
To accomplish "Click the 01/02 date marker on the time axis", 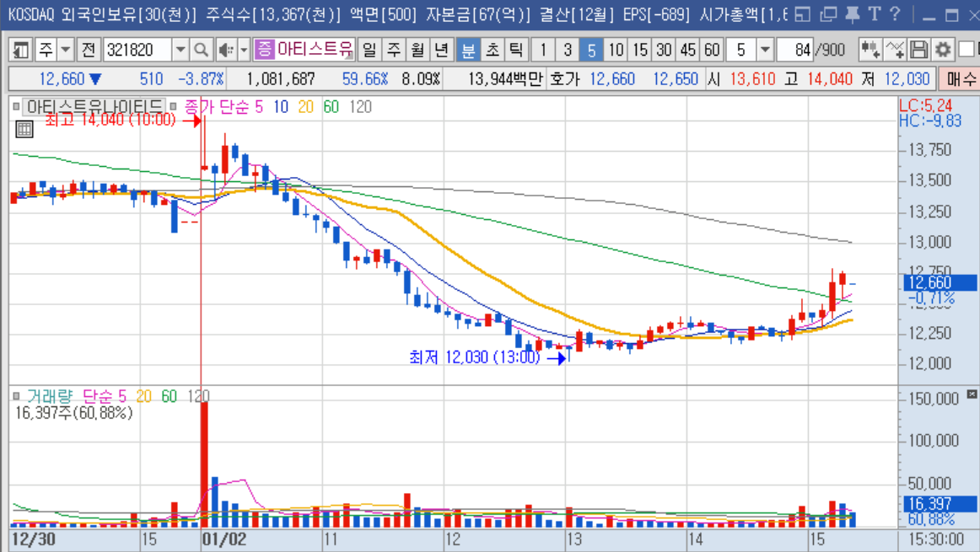I will [x=223, y=539].
